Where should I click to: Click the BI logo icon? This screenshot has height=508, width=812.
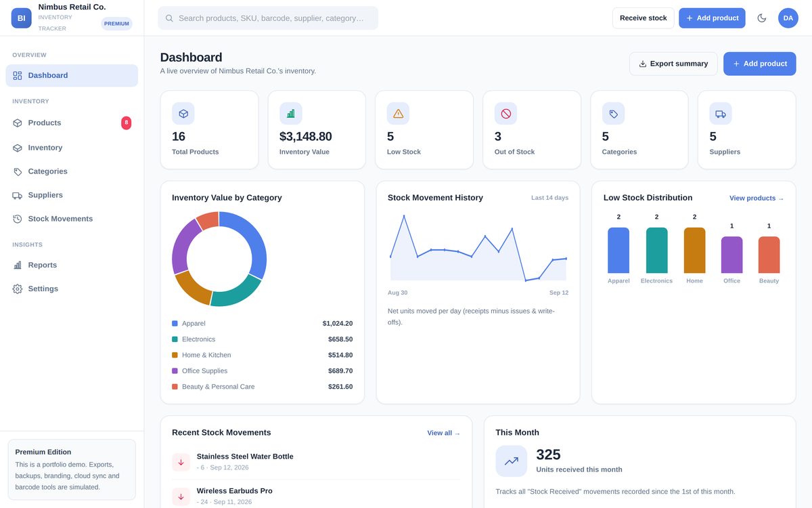22,18
